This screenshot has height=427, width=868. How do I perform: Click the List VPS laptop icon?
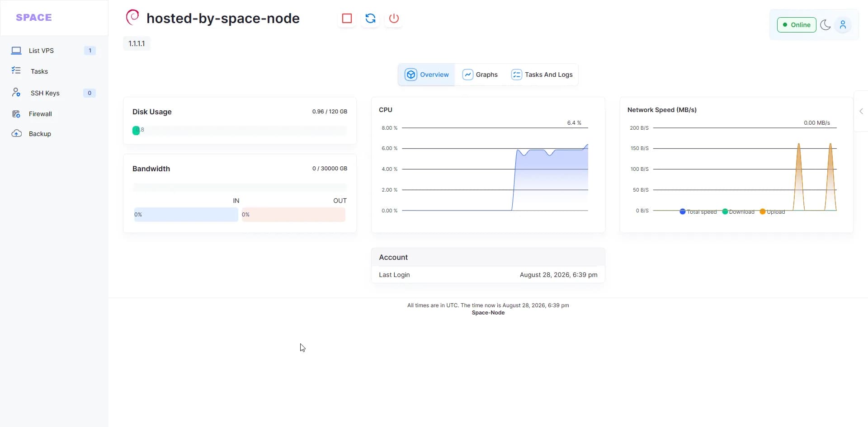pos(16,51)
